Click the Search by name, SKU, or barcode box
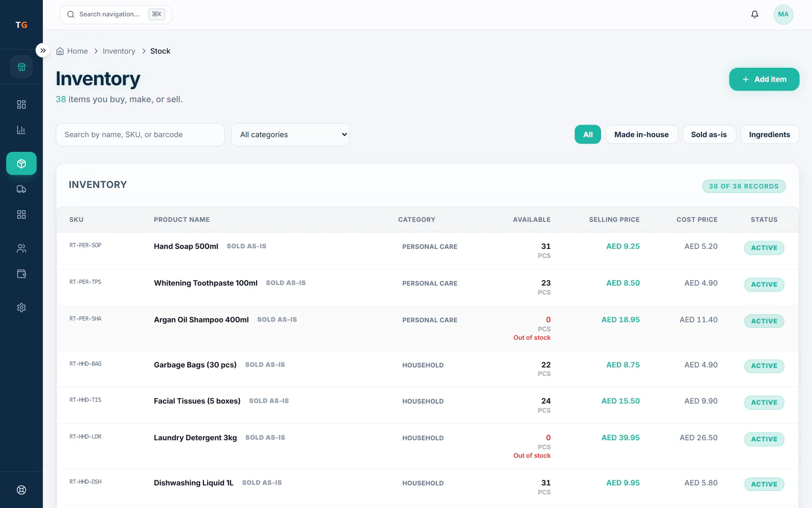 [140, 135]
